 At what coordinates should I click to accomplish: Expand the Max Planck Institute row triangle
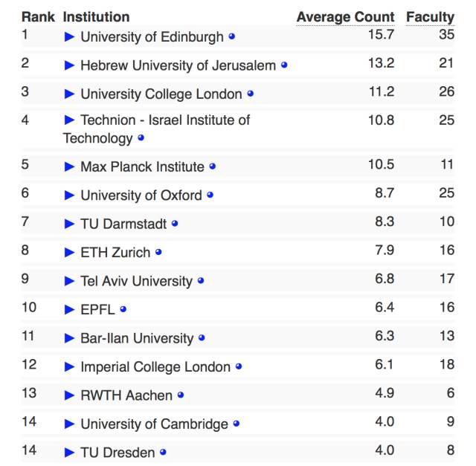click(70, 166)
